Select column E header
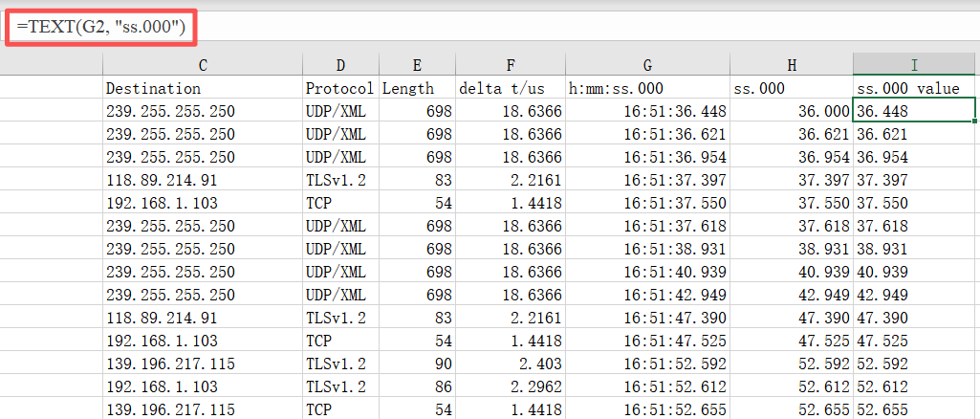The height and width of the screenshot is (419, 980). tap(417, 65)
